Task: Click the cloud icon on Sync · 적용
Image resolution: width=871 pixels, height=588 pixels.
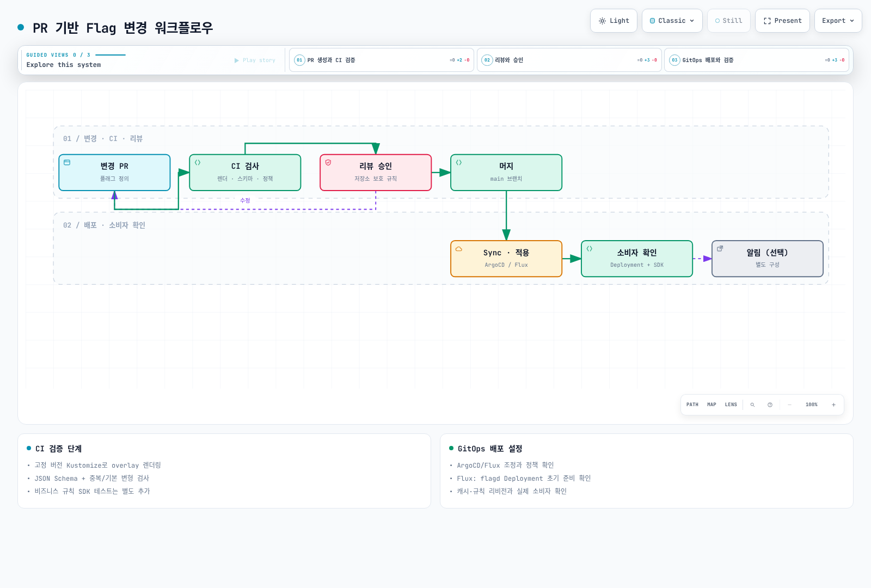Action: click(459, 249)
